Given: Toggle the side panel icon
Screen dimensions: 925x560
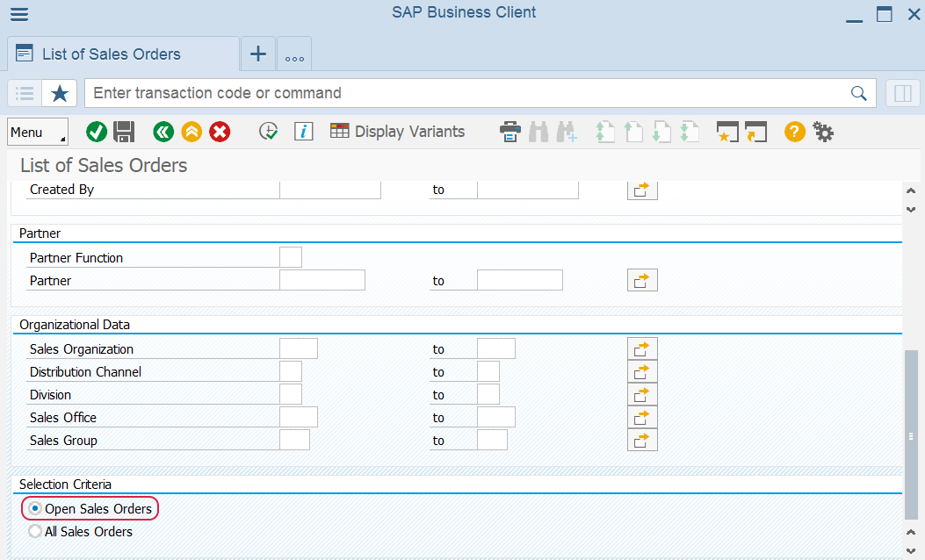Looking at the screenshot, I should coord(902,93).
